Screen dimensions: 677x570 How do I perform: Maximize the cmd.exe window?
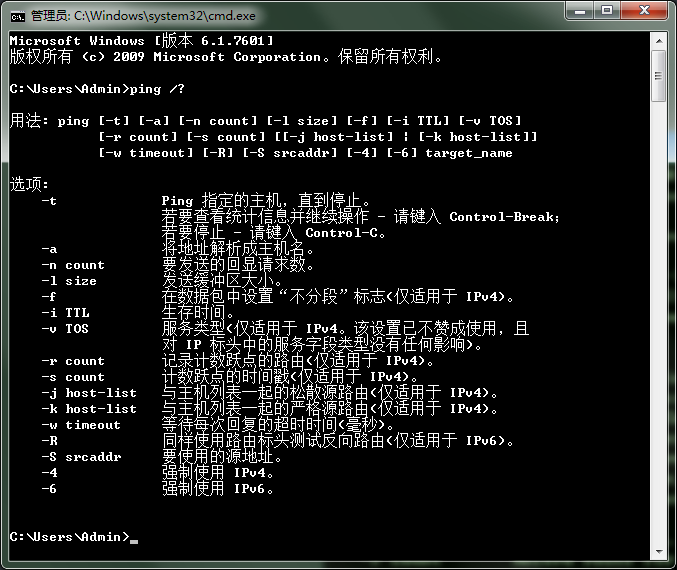607,11
